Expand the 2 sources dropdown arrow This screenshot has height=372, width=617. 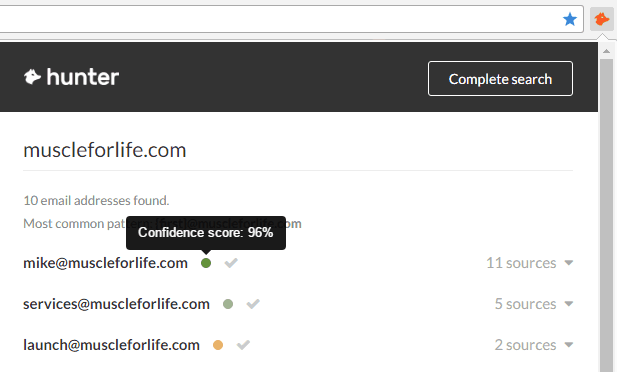(x=569, y=345)
